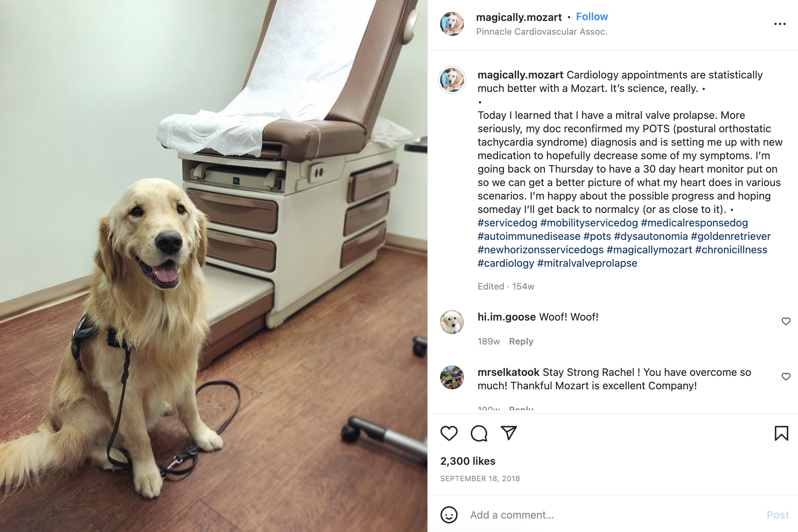This screenshot has height=532, width=798.
Task: Click the golden retriever photo
Action: coord(214,266)
